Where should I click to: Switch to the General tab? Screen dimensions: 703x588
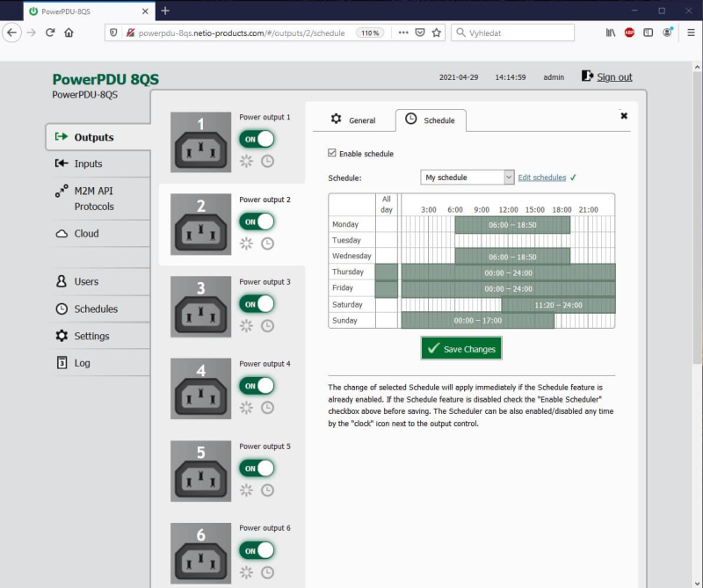click(353, 120)
